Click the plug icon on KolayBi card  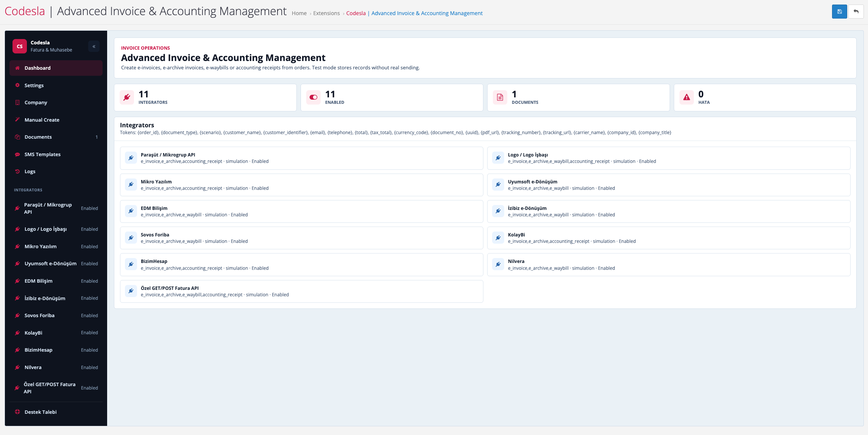point(498,238)
